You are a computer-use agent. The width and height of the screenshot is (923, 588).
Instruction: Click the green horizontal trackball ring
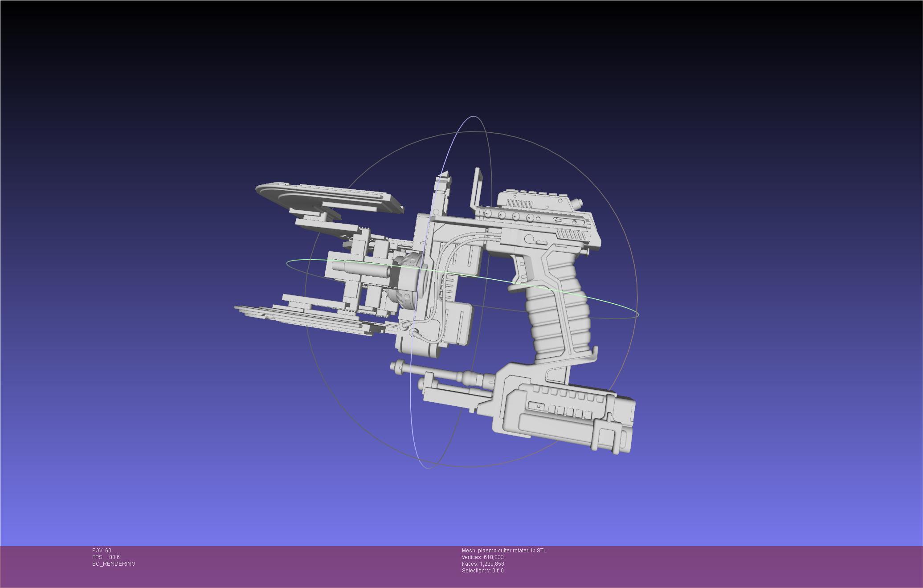(461, 289)
